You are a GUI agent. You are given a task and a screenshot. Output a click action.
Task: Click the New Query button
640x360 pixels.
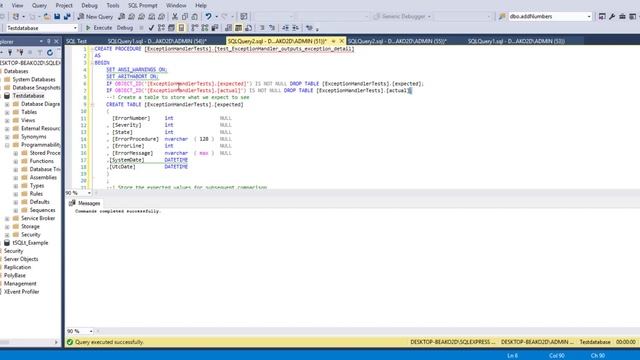tap(96, 16)
